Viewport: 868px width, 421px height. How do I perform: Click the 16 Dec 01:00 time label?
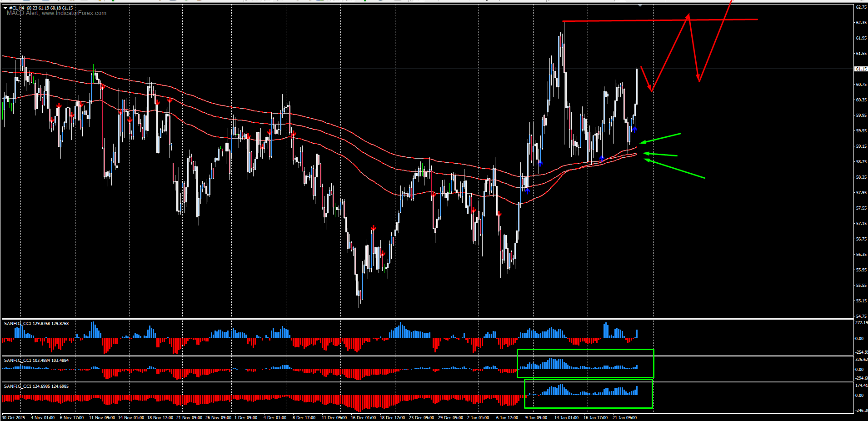364,418
